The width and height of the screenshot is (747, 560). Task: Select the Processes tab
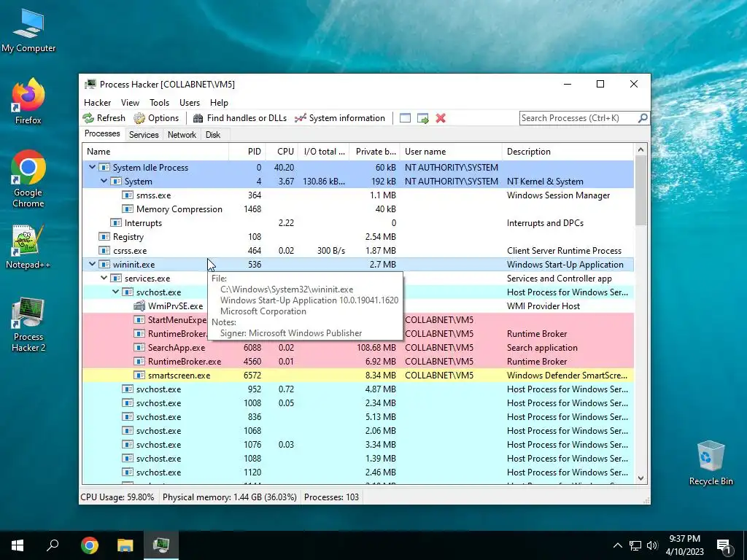[102, 134]
